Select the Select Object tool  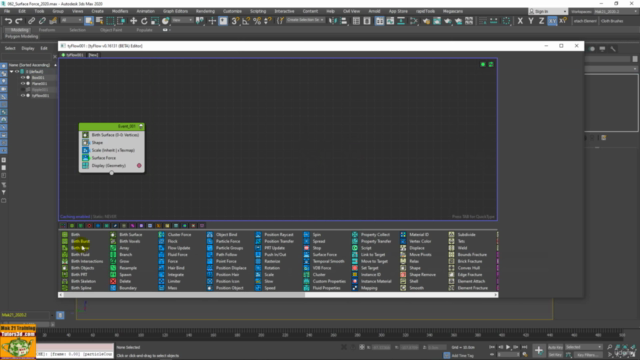[x=89, y=21]
